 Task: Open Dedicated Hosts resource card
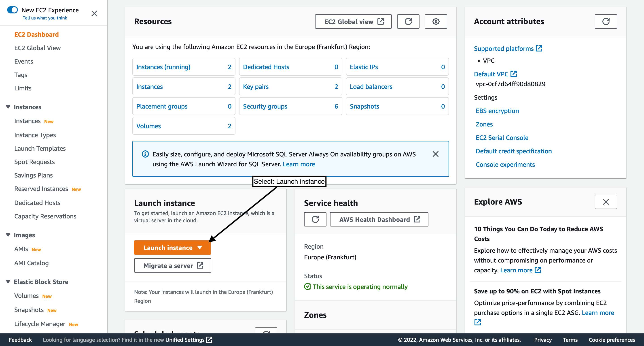[290, 67]
